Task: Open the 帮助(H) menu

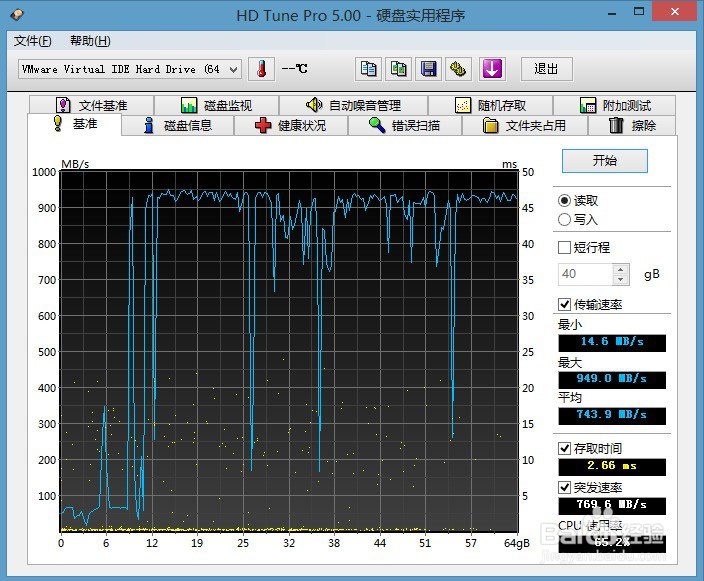Action: tap(90, 41)
